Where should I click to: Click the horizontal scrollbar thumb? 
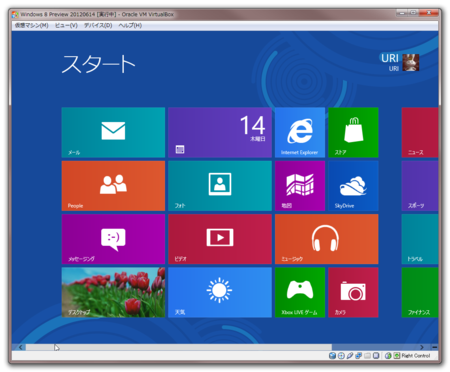click(x=179, y=347)
